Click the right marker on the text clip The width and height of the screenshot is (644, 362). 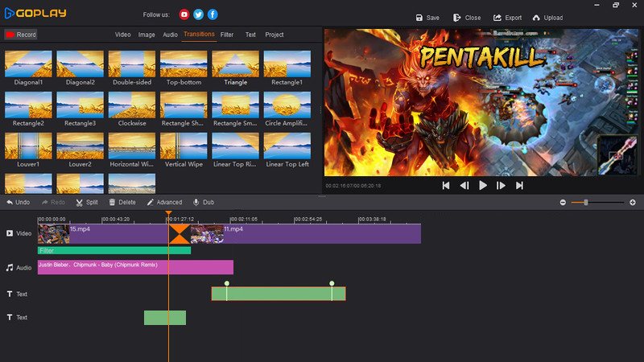pyautogui.click(x=332, y=284)
